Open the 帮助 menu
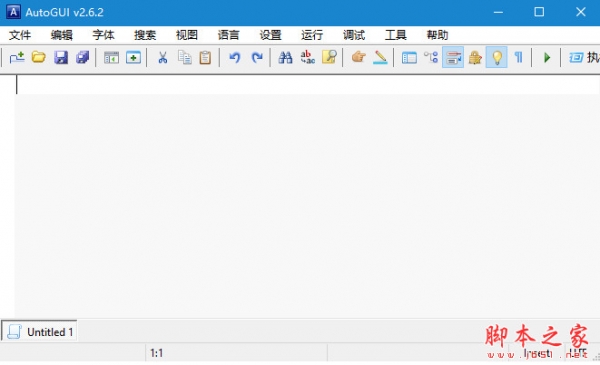The height and width of the screenshot is (365, 600). coord(437,35)
